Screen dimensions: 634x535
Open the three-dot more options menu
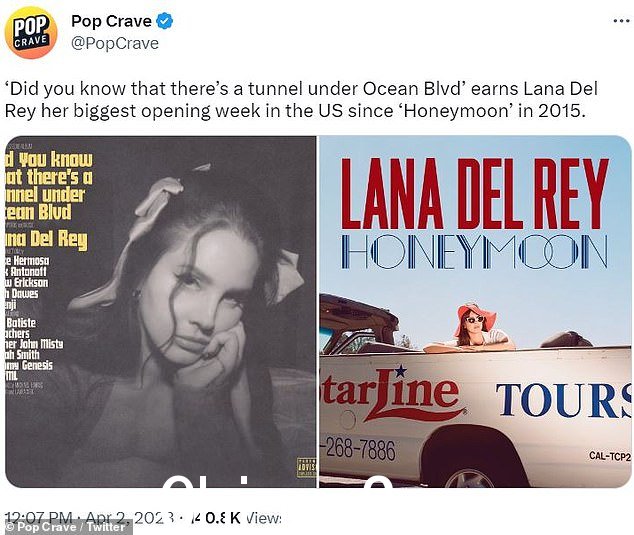click(x=621, y=21)
